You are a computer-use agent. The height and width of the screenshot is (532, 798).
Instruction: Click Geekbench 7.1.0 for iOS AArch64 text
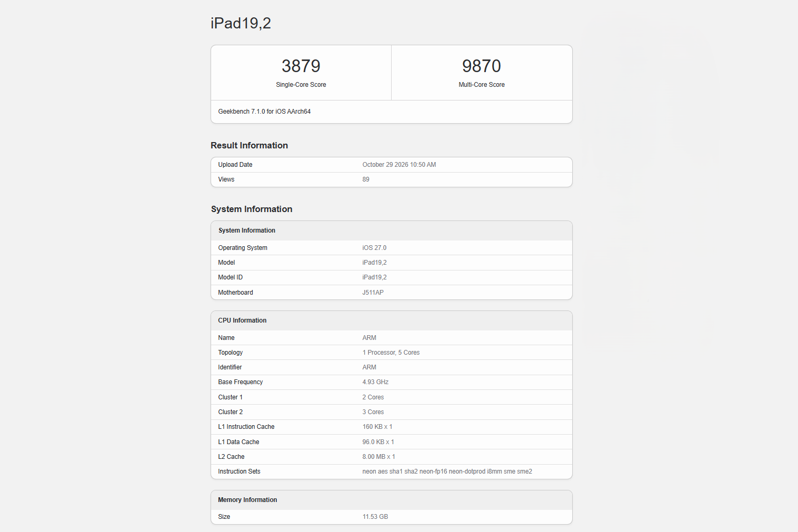point(264,112)
